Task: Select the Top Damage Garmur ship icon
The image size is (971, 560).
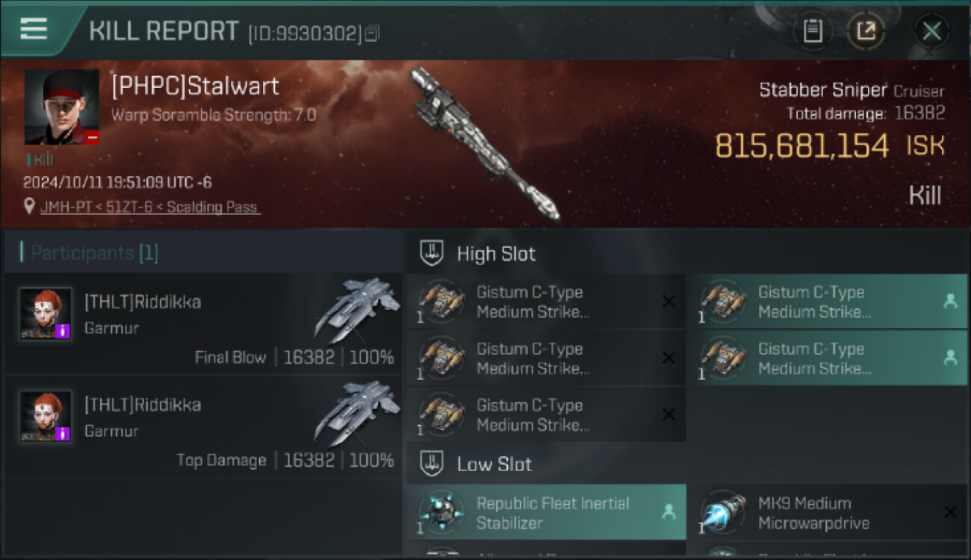Action: [x=359, y=411]
